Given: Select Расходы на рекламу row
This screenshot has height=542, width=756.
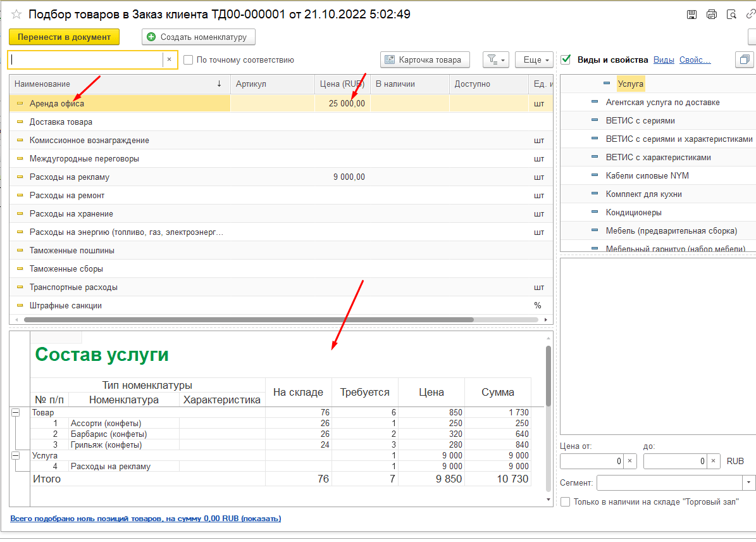Looking at the screenshot, I should pos(281,177).
